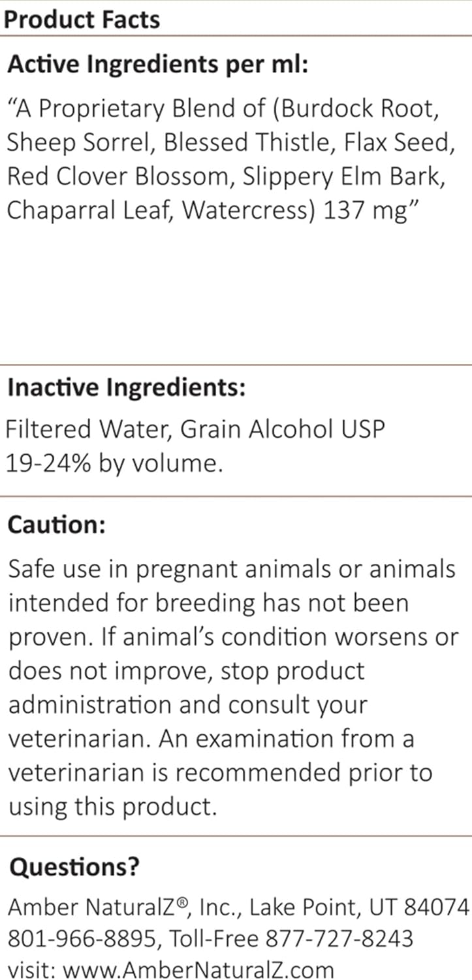Click 'Inactive Ingredients:' heading

coord(126,387)
